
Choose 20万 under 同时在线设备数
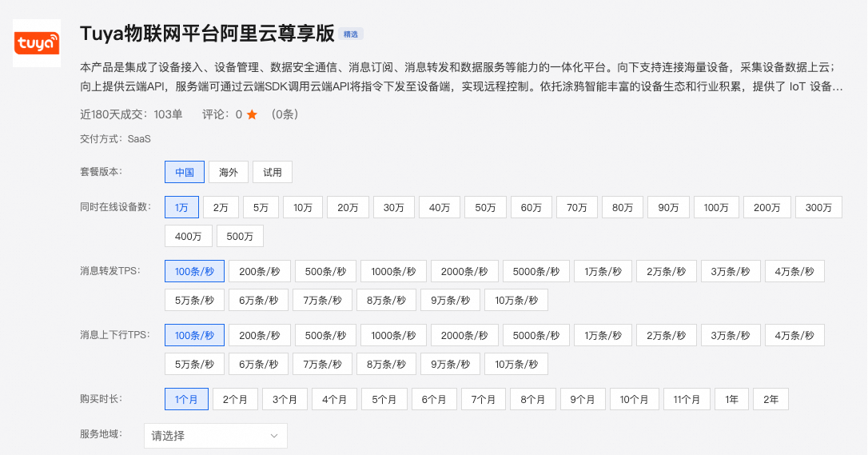[348, 208]
